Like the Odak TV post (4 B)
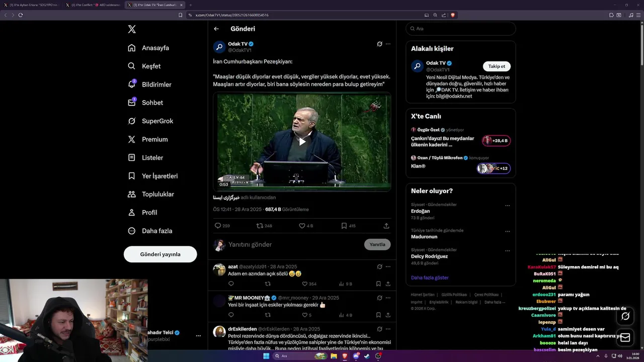Screen dimensions: 644x362 pyautogui.click(x=306, y=226)
